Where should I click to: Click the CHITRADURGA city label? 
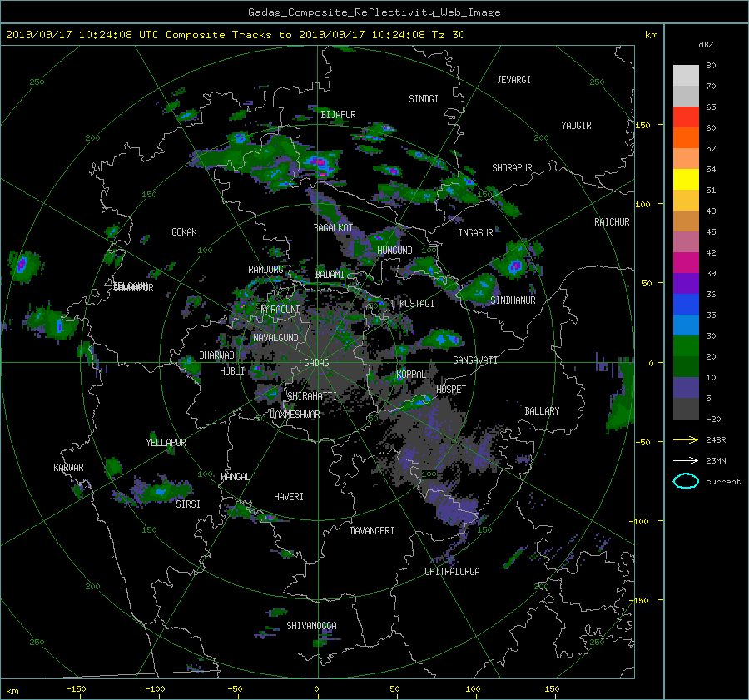coord(453,572)
